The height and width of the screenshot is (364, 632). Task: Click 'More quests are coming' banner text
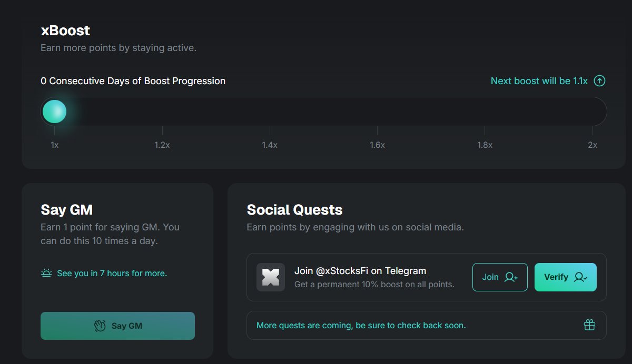(x=361, y=325)
